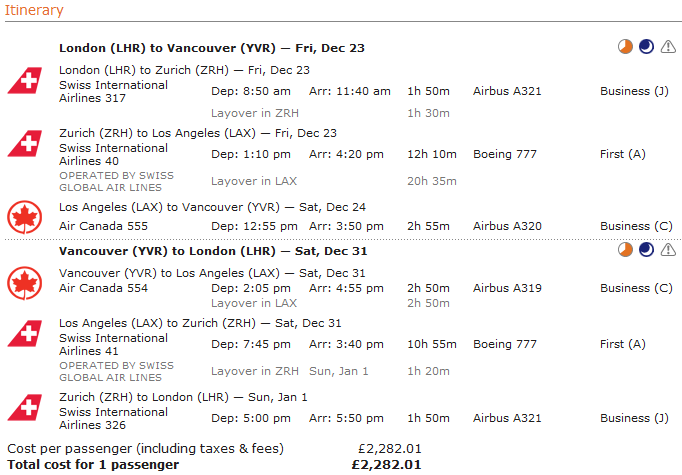Click the outbound overnight moon icon

tap(647, 47)
